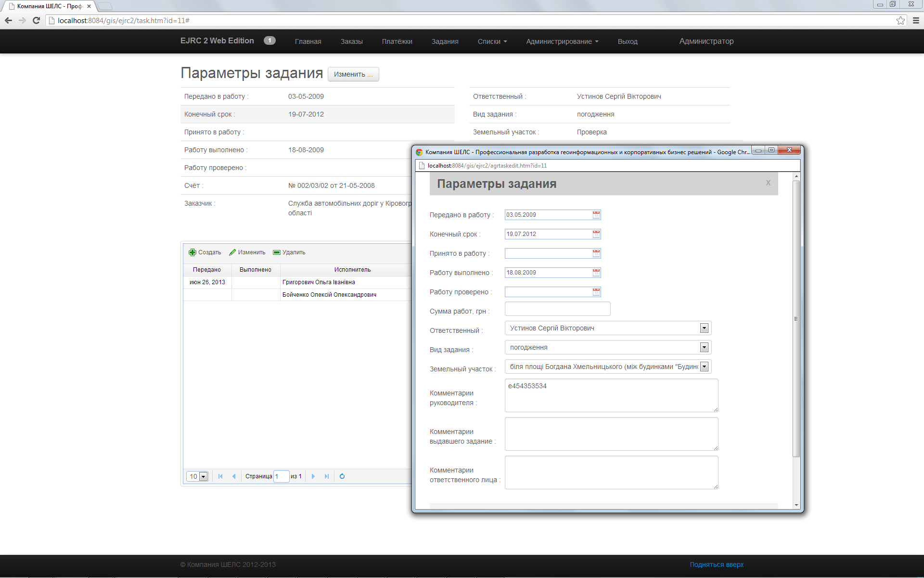Open calendar for Конечный срок field
The image size is (924, 578).
(x=596, y=234)
